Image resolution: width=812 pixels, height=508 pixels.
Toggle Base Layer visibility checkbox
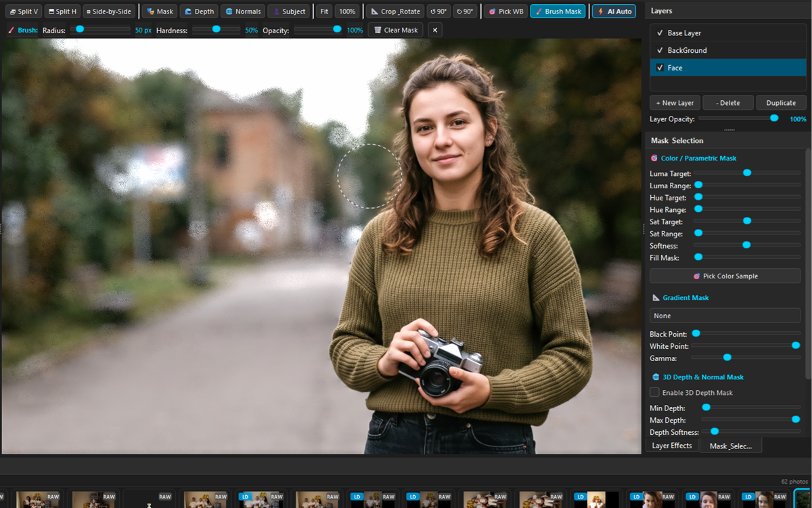point(660,33)
